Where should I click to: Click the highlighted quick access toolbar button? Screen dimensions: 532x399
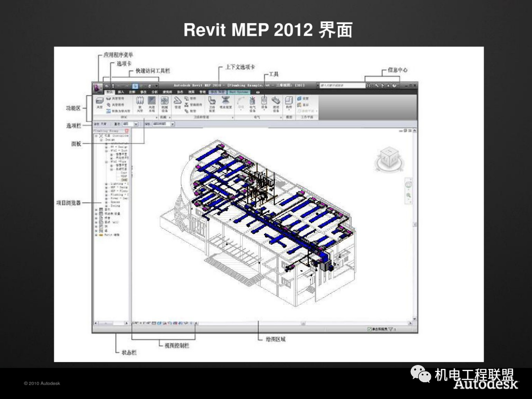coord(135,86)
